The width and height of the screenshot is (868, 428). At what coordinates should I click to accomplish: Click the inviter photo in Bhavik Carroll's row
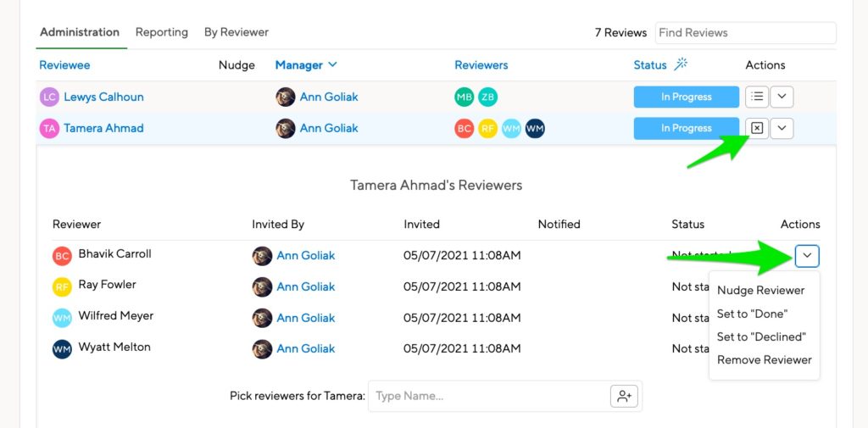click(262, 256)
